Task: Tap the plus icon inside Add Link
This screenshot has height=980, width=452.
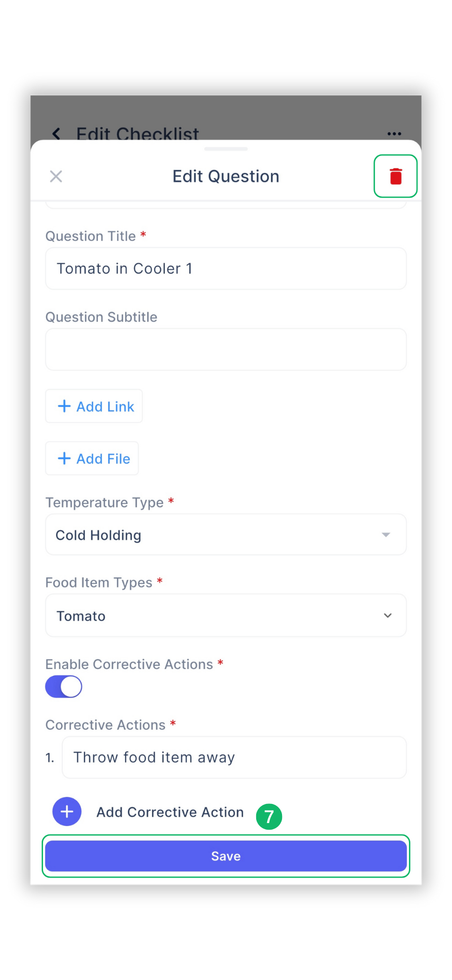Action: (64, 406)
